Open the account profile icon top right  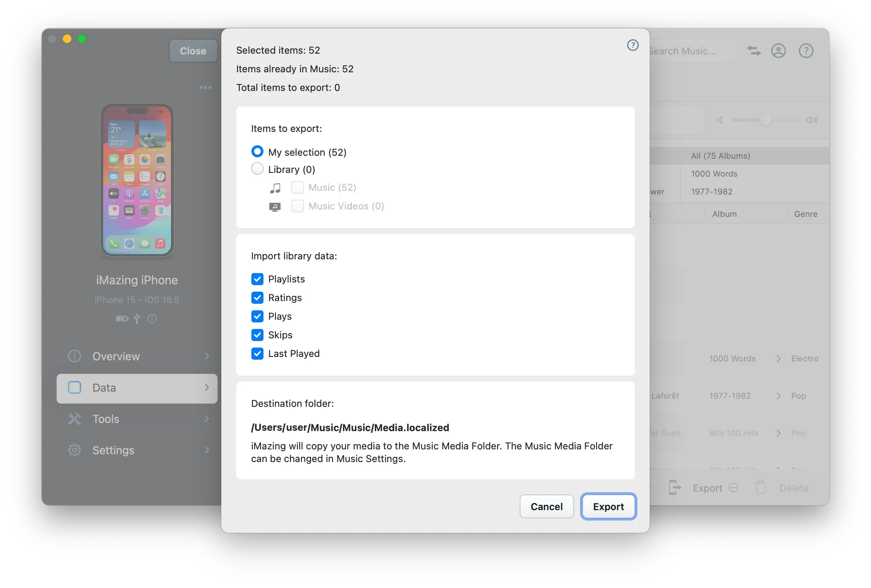(779, 51)
